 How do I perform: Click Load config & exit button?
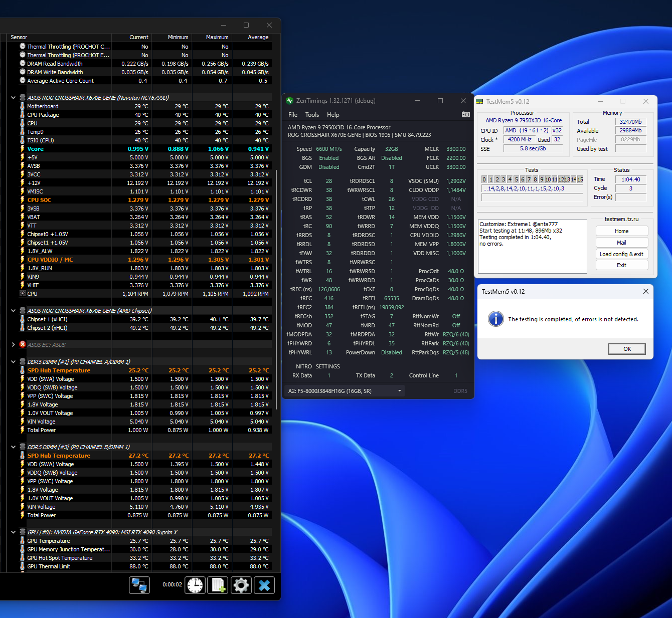click(621, 254)
